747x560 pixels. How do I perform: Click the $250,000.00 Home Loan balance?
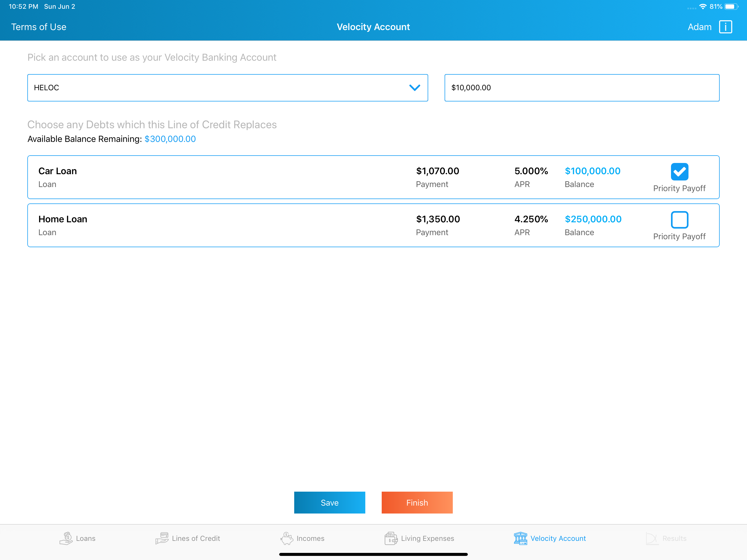[593, 219]
